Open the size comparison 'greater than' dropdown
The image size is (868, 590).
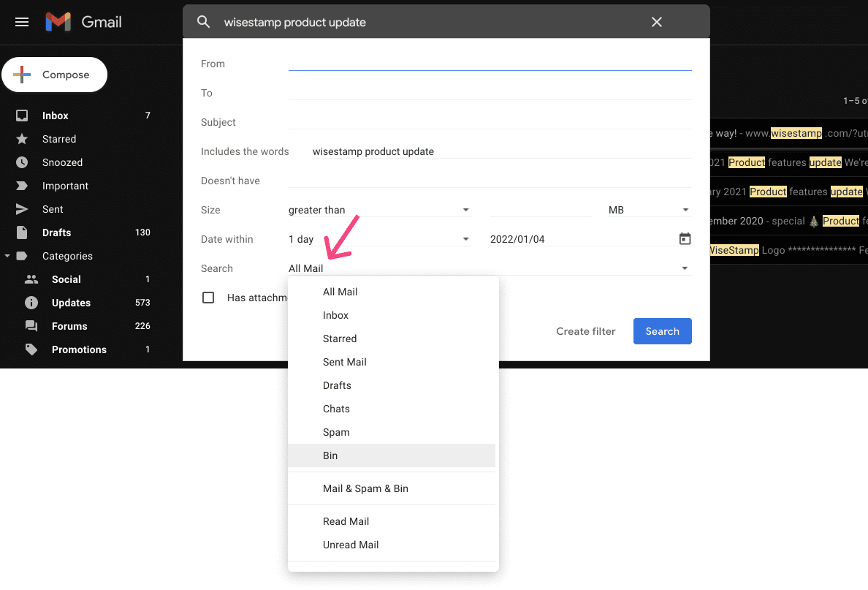[378, 210]
